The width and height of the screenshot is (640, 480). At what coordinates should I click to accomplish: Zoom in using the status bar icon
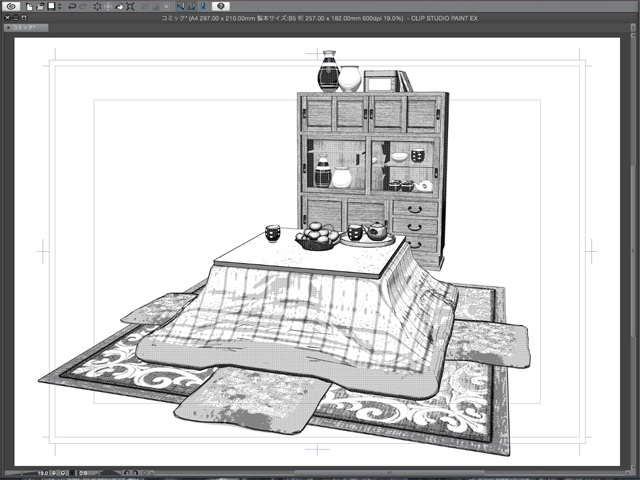click(63, 473)
